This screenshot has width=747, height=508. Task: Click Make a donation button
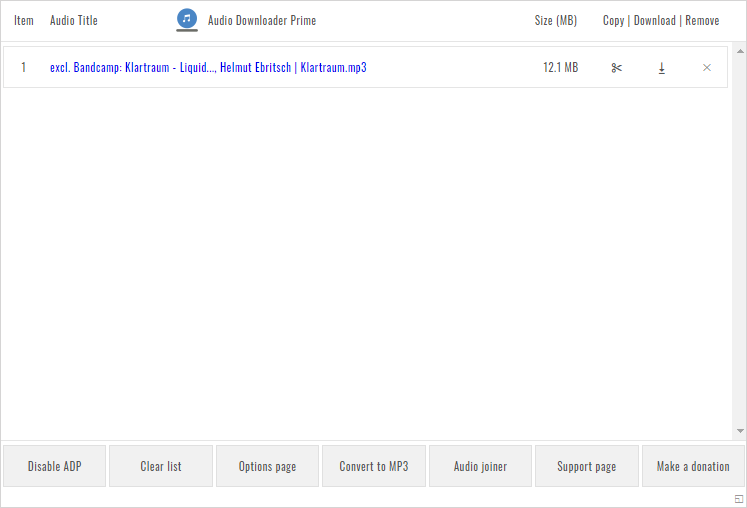pyautogui.click(x=693, y=466)
